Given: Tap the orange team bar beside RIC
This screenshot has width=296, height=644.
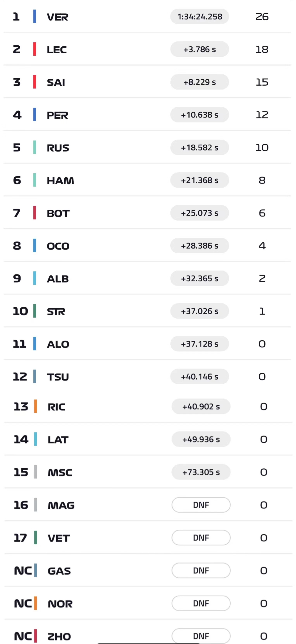Looking at the screenshot, I should [36, 407].
